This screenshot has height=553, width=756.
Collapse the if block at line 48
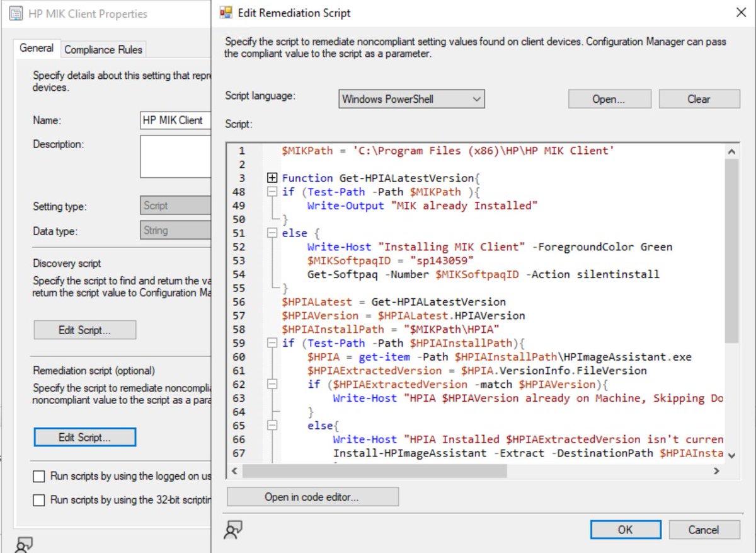coord(272,192)
